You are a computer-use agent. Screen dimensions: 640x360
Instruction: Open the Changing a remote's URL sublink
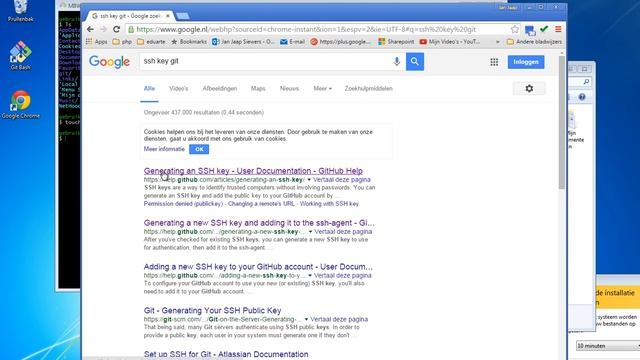coord(261,204)
